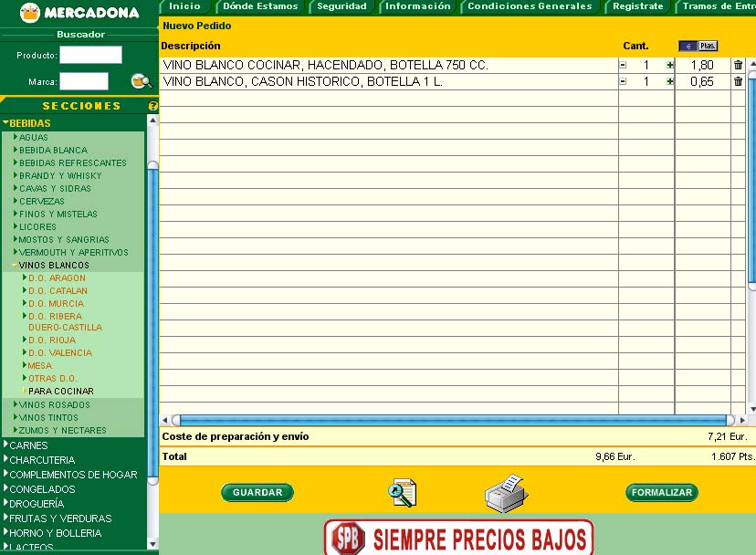Open the Información tab
Viewport: 756px width, 555px height.
click(417, 6)
